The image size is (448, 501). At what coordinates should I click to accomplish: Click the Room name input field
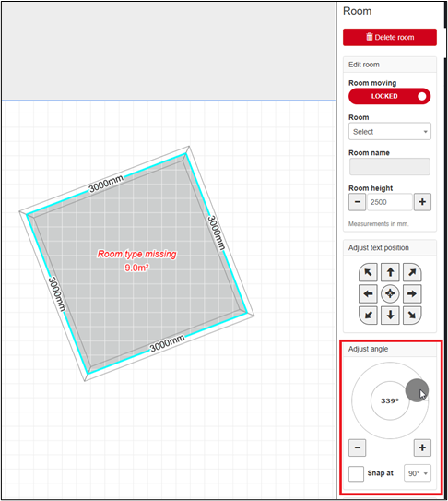point(390,166)
